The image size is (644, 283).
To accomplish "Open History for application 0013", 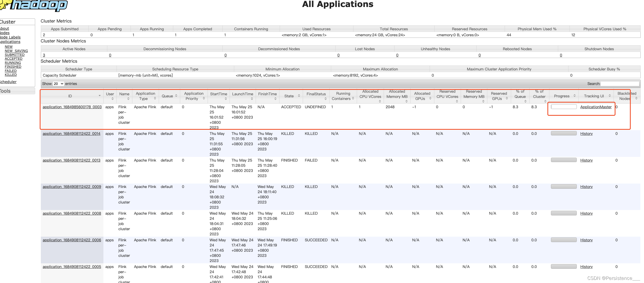I will 586,160.
